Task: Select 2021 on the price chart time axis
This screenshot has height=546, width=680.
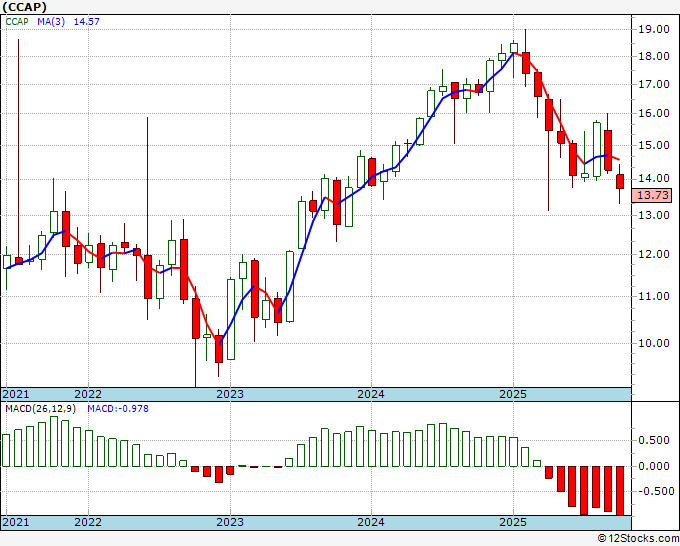Action: 16,394
